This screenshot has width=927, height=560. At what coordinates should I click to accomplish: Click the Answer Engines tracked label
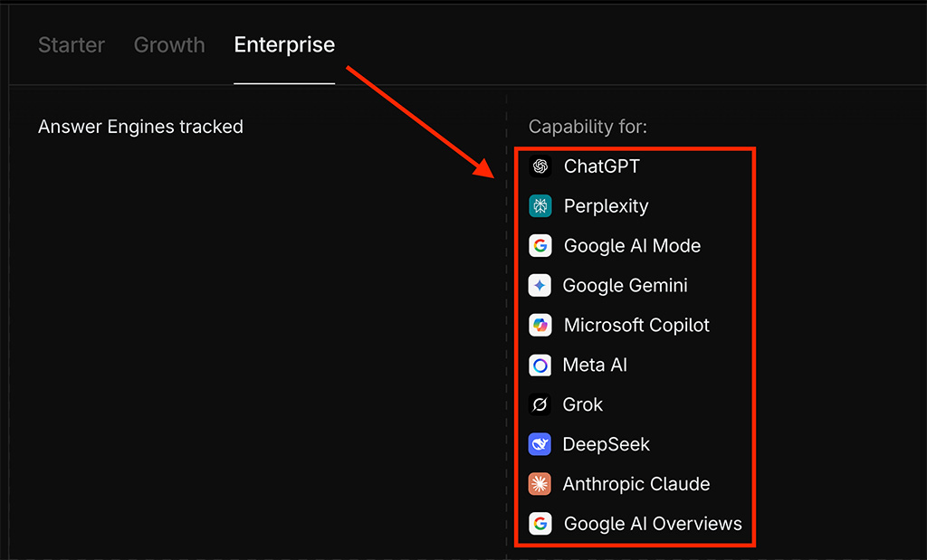point(140,127)
